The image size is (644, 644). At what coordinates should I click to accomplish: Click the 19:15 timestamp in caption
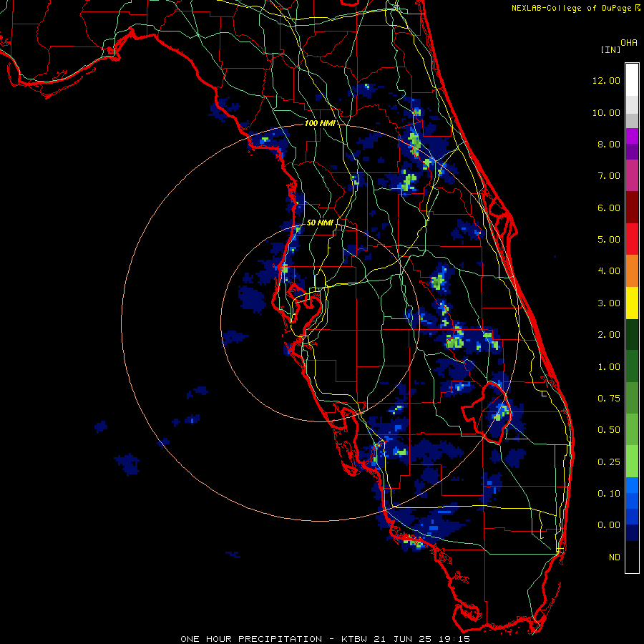[457, 639]
